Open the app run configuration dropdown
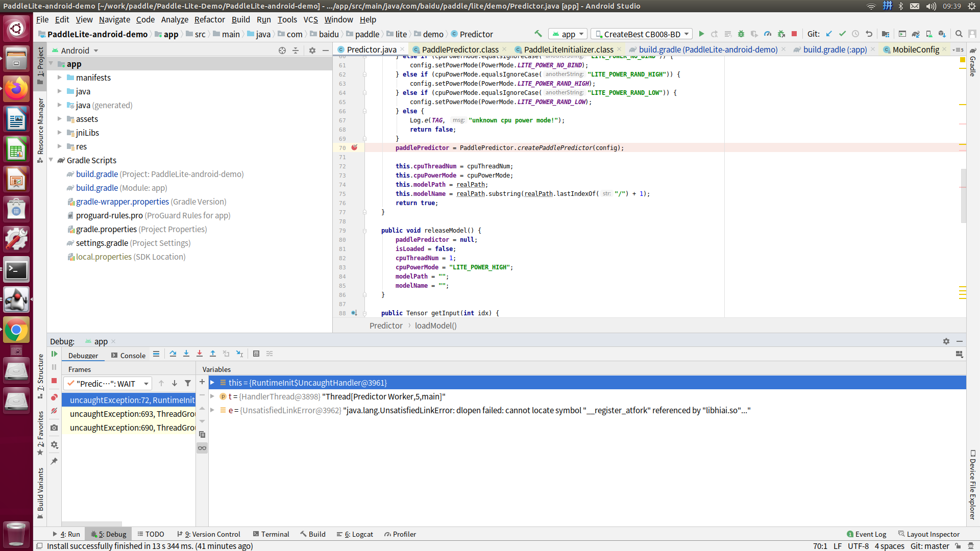This screenshot has width=980, height=551. [568, 34]
